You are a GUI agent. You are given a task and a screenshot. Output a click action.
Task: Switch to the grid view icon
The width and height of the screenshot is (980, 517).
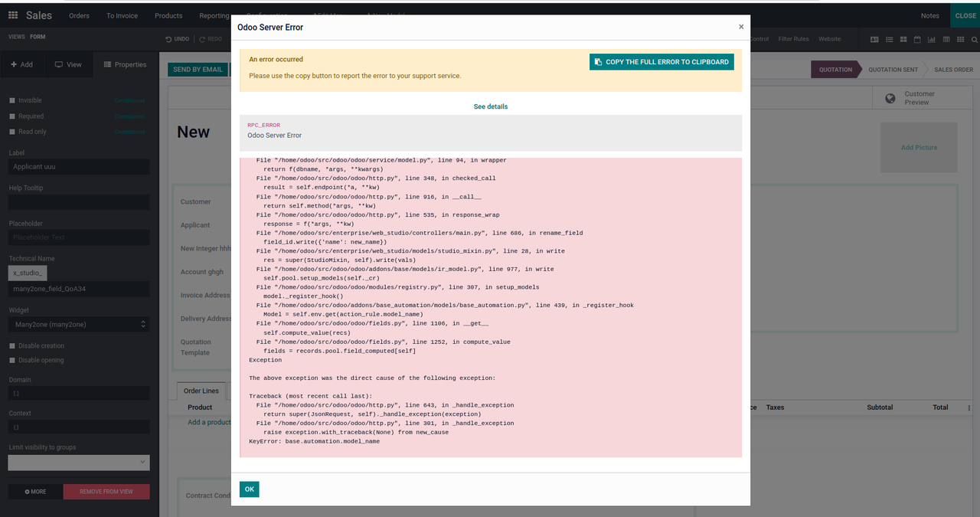961,39
